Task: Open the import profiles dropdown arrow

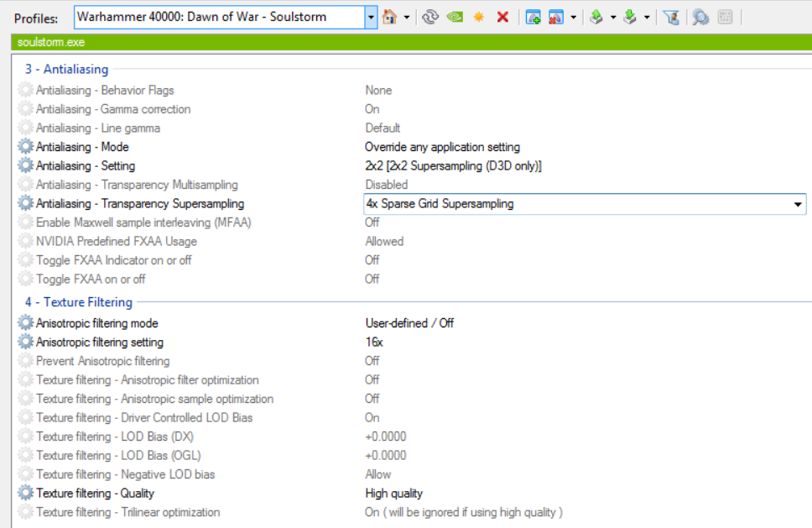Action: click(x=647, y=17)
